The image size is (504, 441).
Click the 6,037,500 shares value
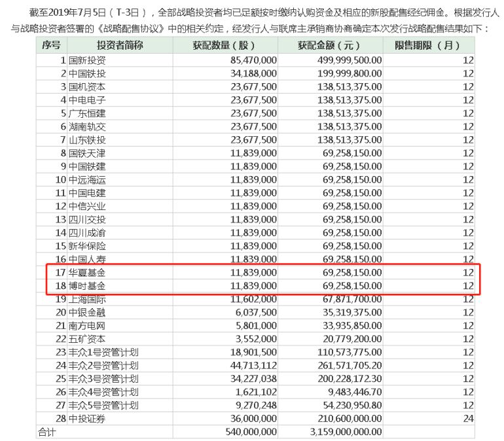click(x=256, y=312)
